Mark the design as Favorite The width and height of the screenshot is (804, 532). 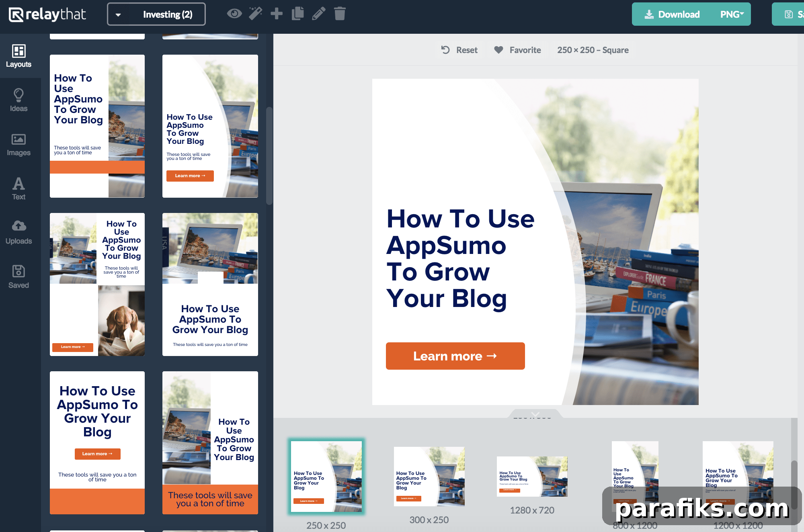coord(517,50)
